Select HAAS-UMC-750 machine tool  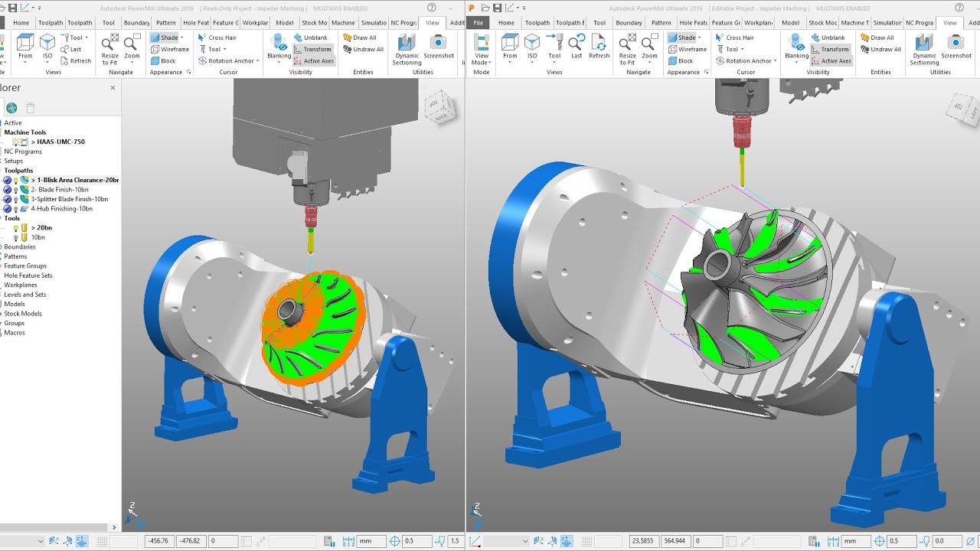(58, 142)
